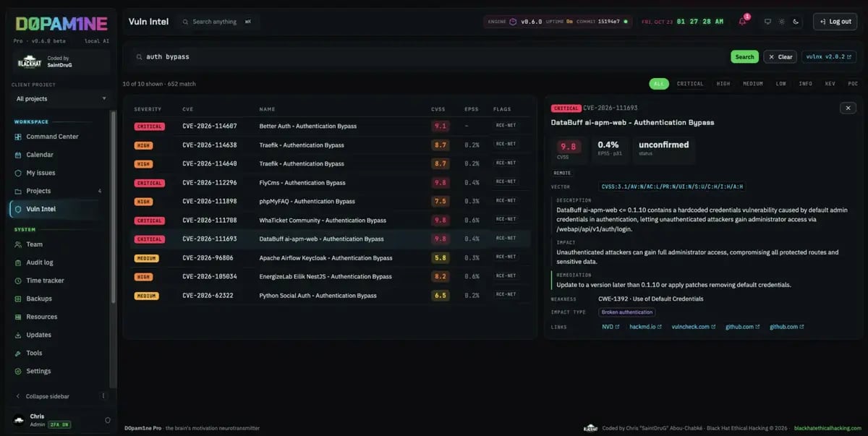868x436 pixels.
Task: Select phpMyFAQ - Authentication Bypass row
Action: coord(330,201)
